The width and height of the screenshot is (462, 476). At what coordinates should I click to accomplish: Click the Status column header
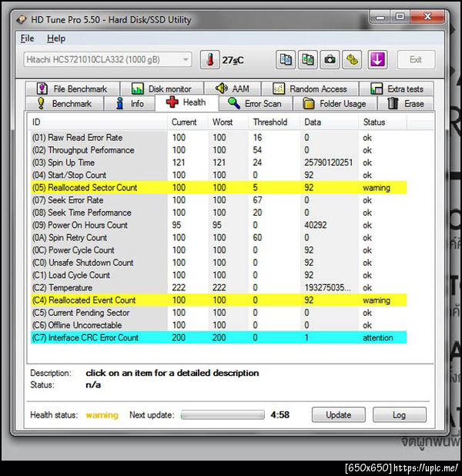tap(383, 122)
